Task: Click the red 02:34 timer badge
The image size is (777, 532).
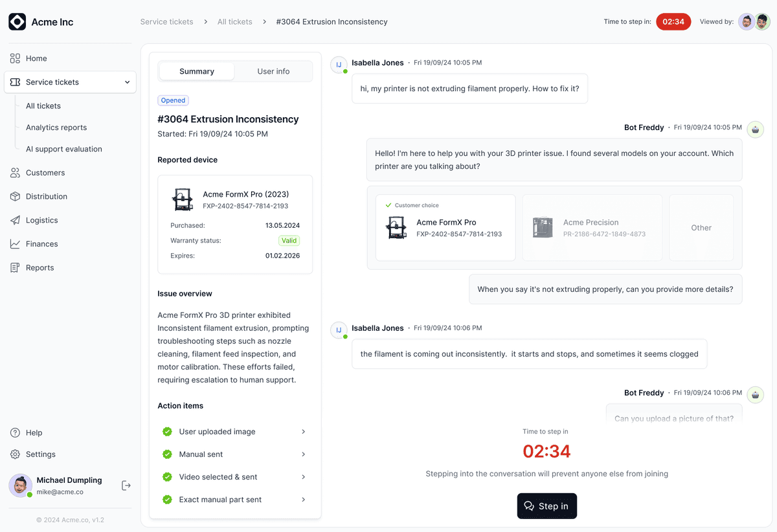Action: tap(673, 22)
